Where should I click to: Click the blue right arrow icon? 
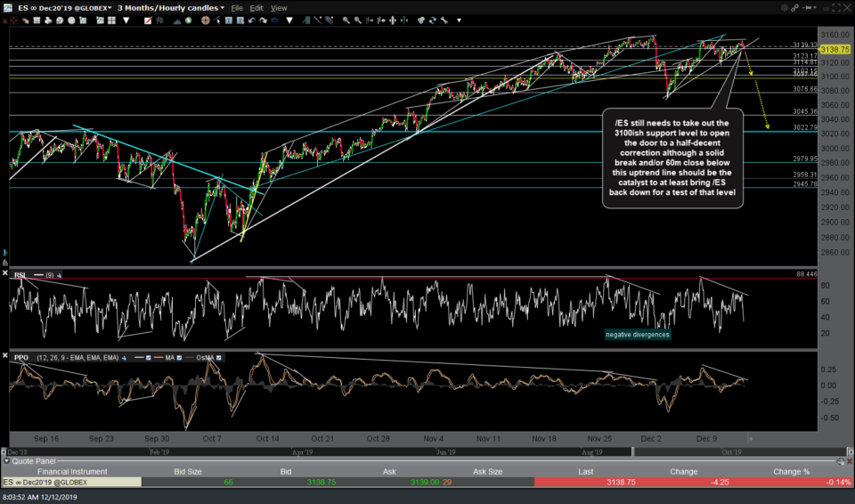pos(274,20)
